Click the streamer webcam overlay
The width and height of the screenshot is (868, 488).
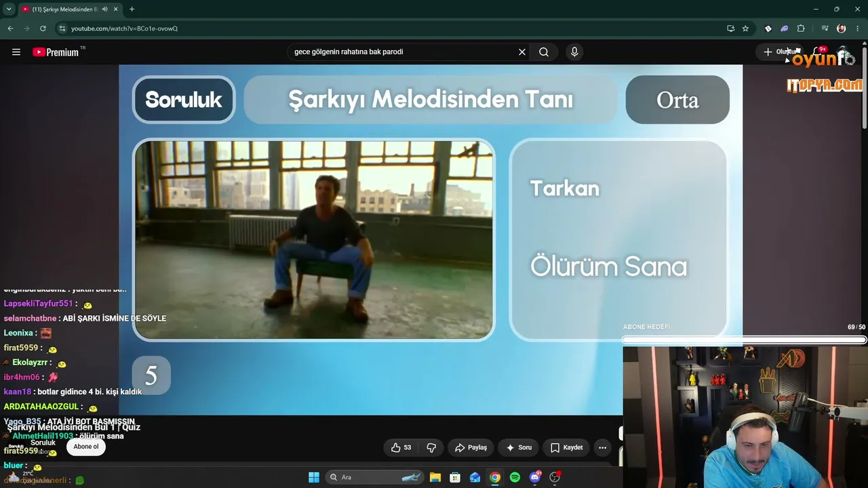click(x=745, y=417)
